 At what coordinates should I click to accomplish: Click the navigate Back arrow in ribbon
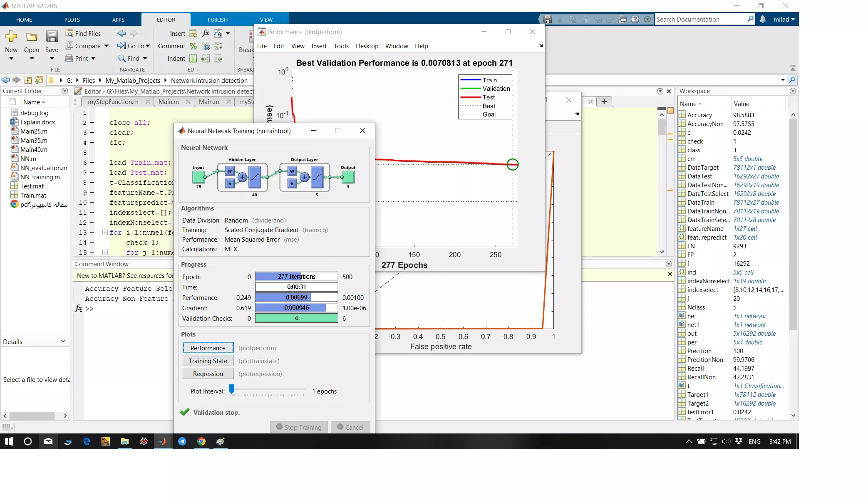[122, 33]
